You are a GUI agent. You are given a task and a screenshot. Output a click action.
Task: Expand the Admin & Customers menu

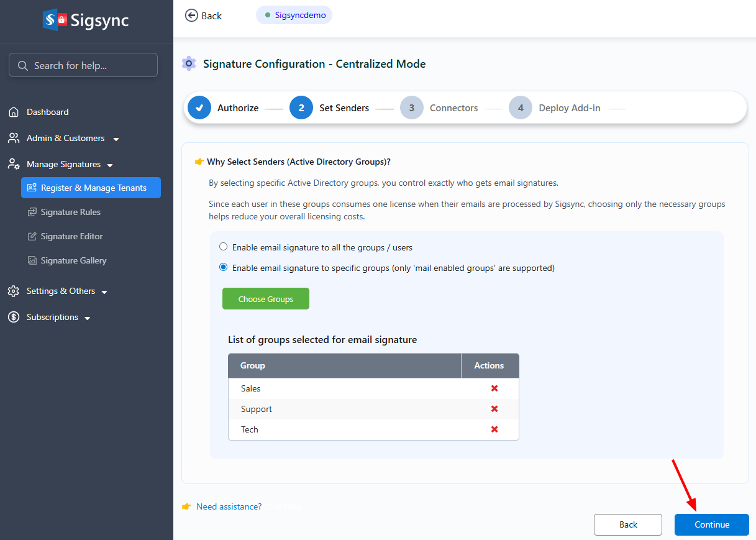[116, 139]
